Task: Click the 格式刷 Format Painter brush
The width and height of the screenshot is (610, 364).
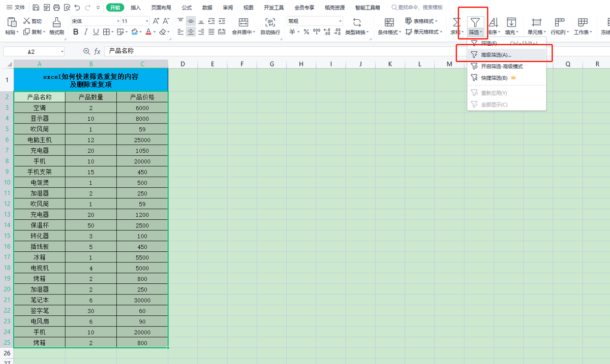Action: click(x=56, y=25)
